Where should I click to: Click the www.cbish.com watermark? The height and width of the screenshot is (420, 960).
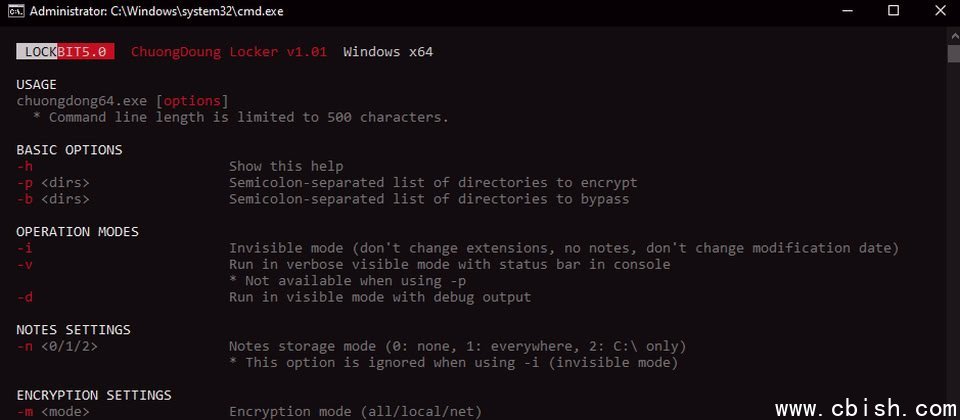865,408
